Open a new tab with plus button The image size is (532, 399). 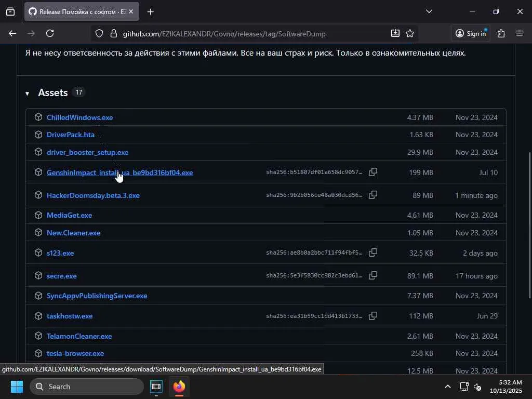click(150, 12)
